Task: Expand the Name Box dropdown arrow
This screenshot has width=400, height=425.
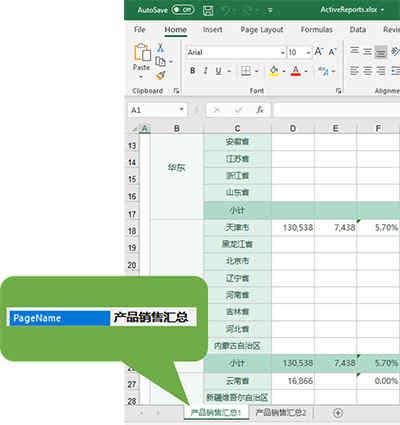Action: point(182,109)
